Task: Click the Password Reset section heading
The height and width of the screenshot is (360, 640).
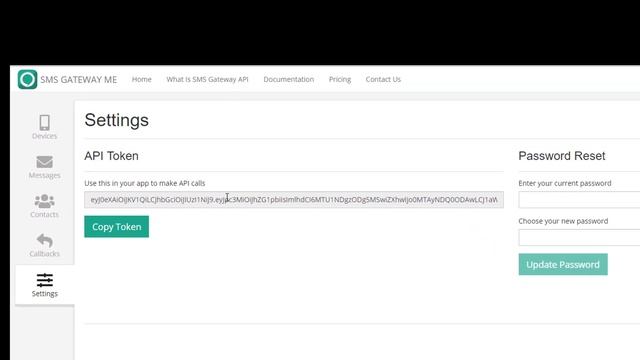Action: (x=562, y=156)
